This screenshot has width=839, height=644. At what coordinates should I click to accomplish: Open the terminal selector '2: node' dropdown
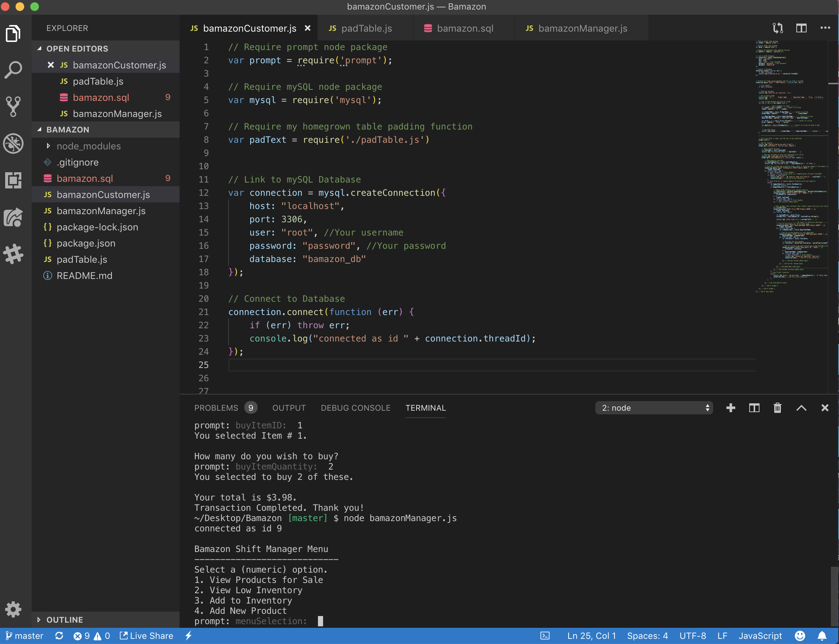click(x=654, y=408)
